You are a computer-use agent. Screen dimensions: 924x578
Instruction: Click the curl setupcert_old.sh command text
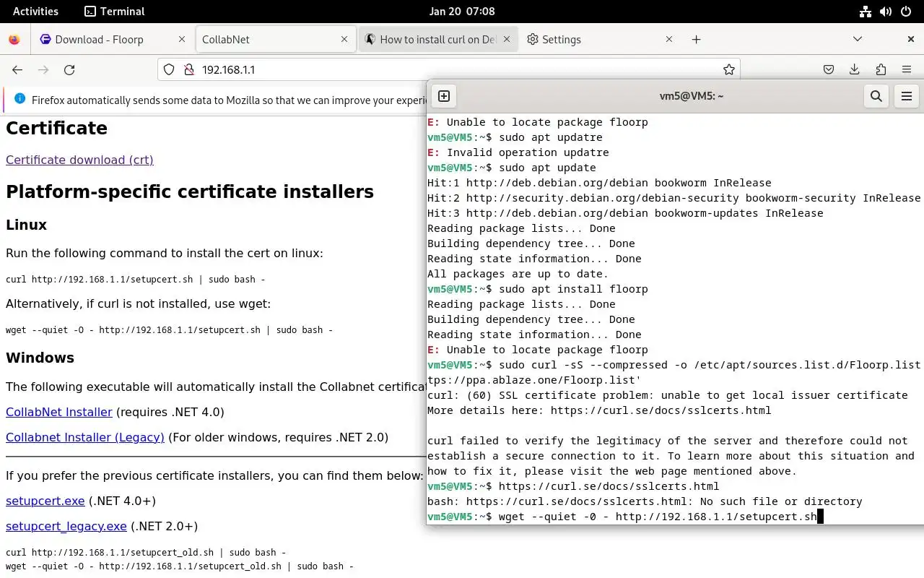click(146, 553)
